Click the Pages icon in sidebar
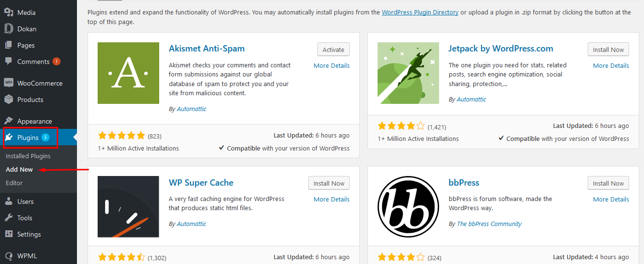Image resolution: width=644 pixels, height=264 pixels. click(x=9, y=45)
